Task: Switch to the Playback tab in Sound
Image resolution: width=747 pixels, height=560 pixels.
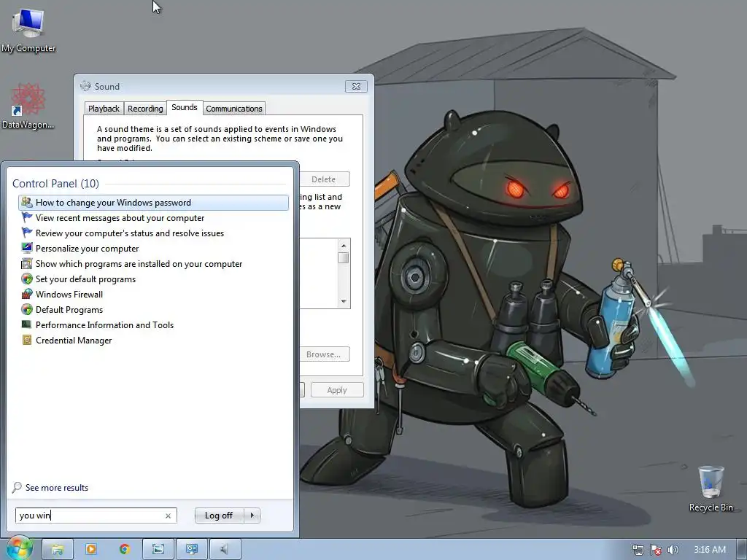Action: coord(104,109)
